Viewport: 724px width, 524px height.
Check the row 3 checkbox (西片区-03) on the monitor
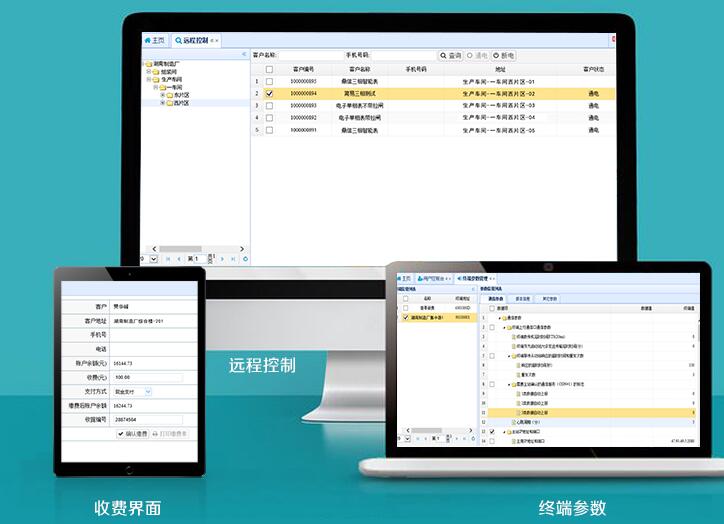tap(269, 106)
